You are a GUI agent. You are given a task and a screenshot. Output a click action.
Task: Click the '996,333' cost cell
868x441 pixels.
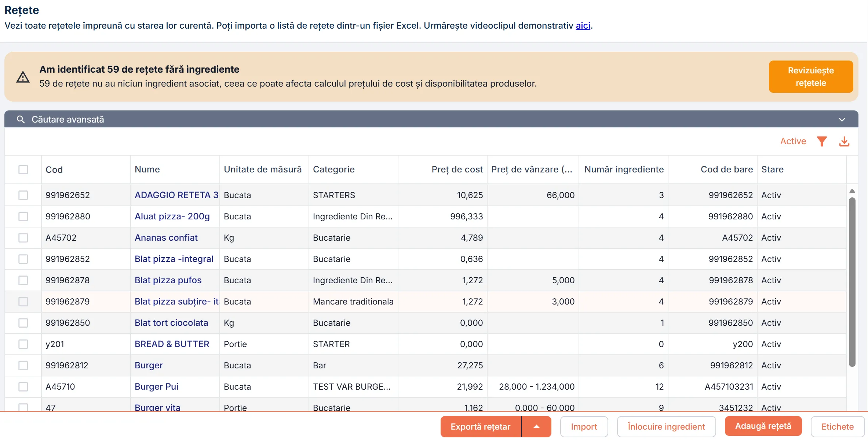pyautogui.click(x=443, y=216)
